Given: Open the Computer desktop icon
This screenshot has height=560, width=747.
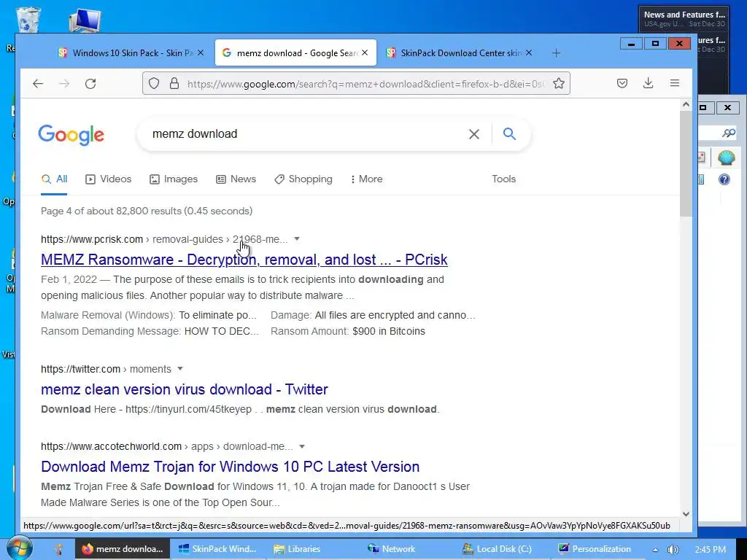Looking at the screenshot, I should click(x=85, y=21).
